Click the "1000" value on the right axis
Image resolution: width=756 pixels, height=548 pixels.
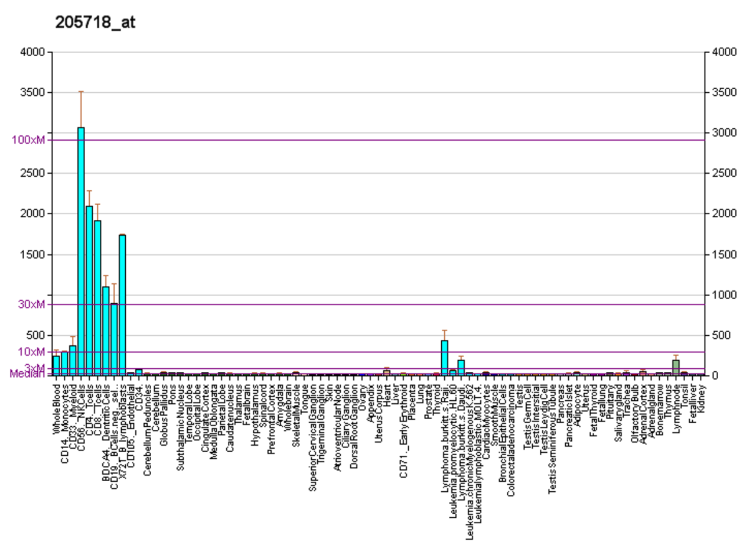click(x=724, y=295)
